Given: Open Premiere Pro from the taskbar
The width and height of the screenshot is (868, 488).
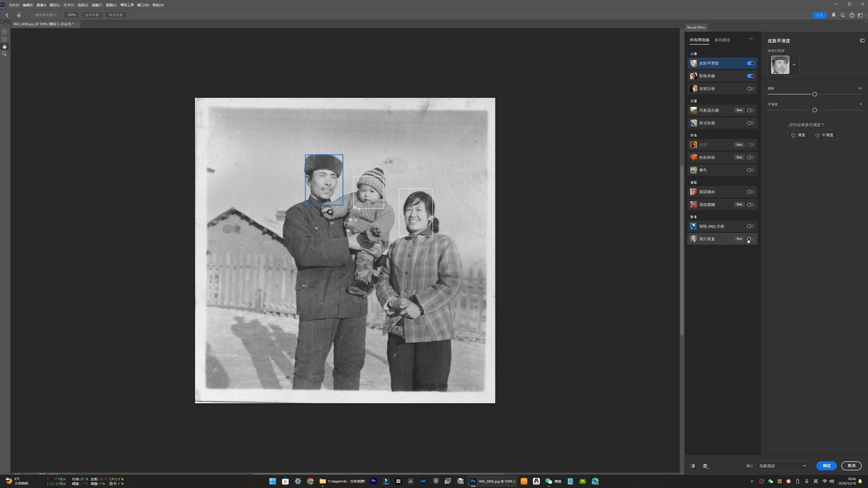Looking at the screenshot, I should point(373,481).
